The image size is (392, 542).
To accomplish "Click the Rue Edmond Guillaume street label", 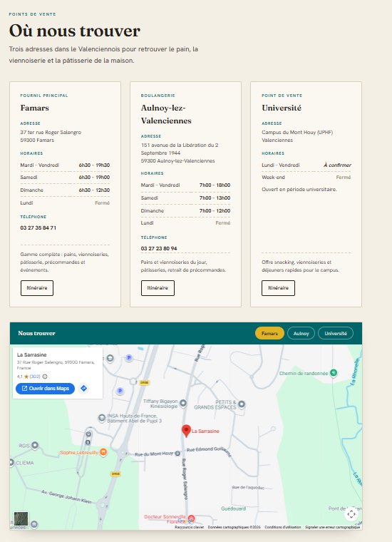I will (210, 451).
